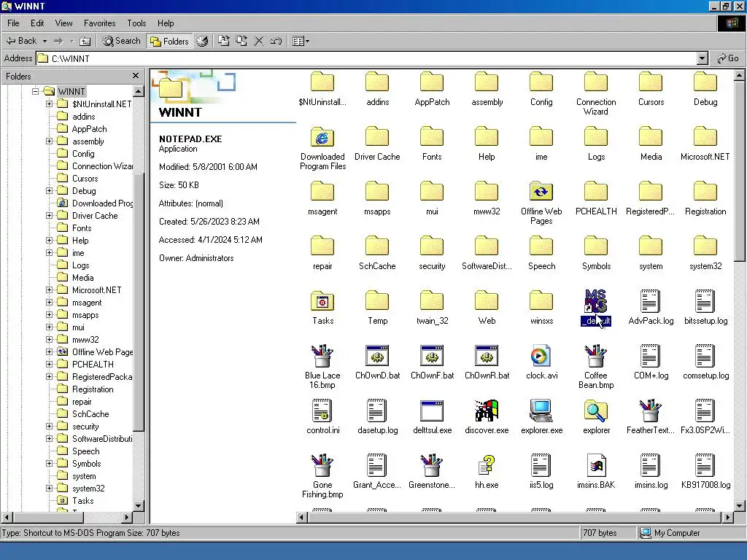Click the Move To toolbar icon
747x560 pixels.
tap(223, 41)
